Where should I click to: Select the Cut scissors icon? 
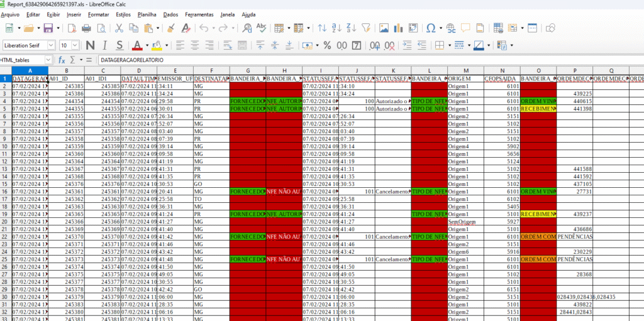coord(119,28)
